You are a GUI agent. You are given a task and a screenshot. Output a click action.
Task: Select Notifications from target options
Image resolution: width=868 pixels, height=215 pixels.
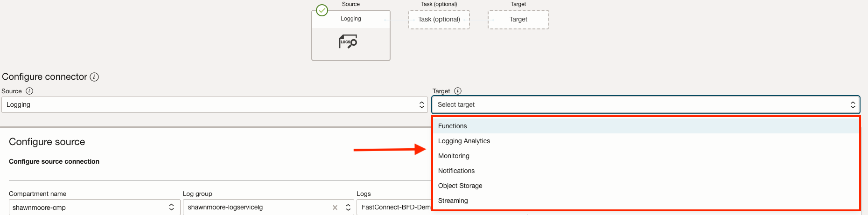pyautogui.click(x=456, y=171)
